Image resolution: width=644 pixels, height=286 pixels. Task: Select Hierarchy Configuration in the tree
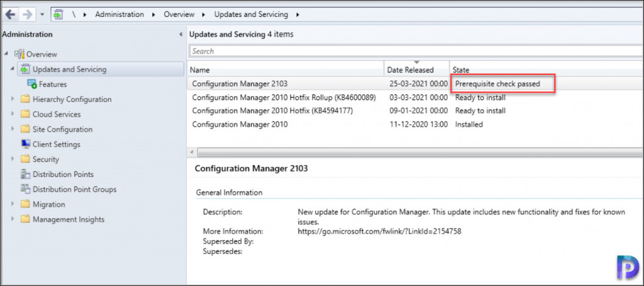coord(72,99)
